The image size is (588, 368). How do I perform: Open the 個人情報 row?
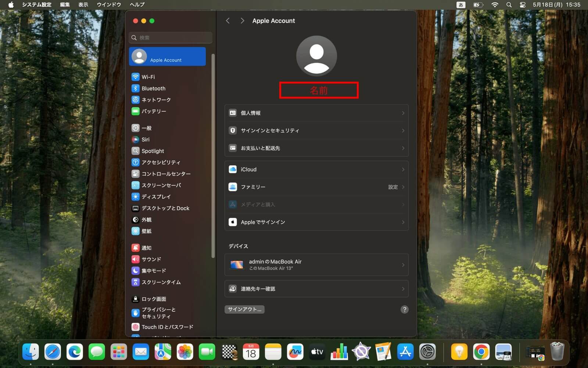click(316, 113)
